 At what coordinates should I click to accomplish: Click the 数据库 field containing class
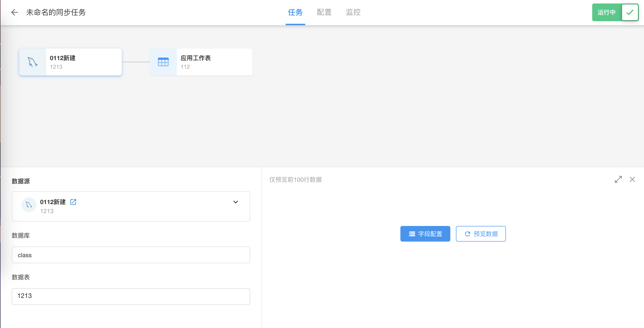coord(131,255)
